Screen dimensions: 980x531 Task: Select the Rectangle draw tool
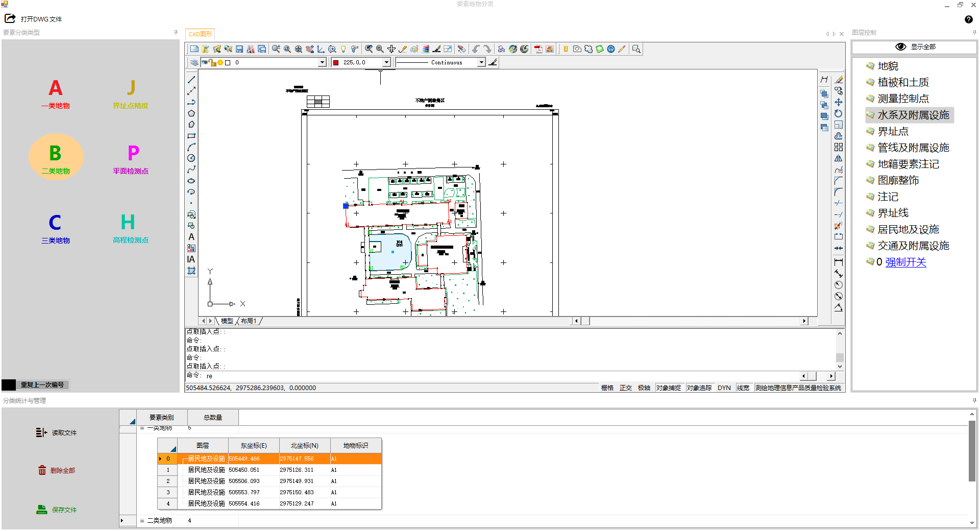(191, 136)
